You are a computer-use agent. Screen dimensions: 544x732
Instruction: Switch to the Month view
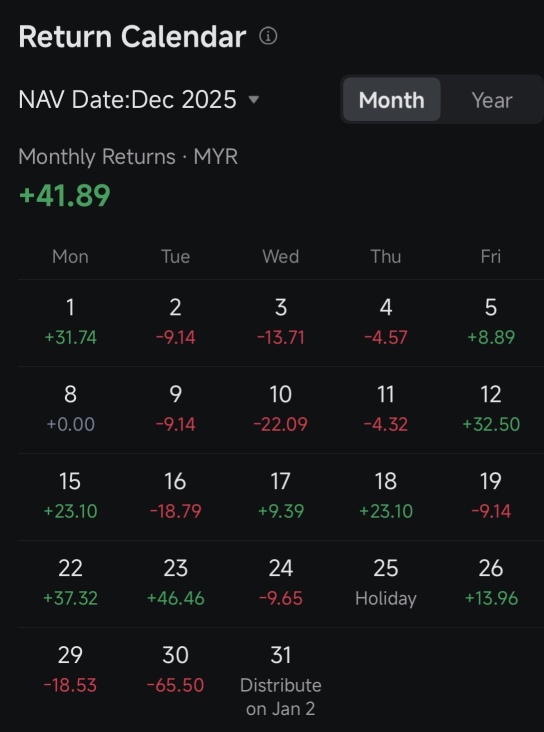392,100
